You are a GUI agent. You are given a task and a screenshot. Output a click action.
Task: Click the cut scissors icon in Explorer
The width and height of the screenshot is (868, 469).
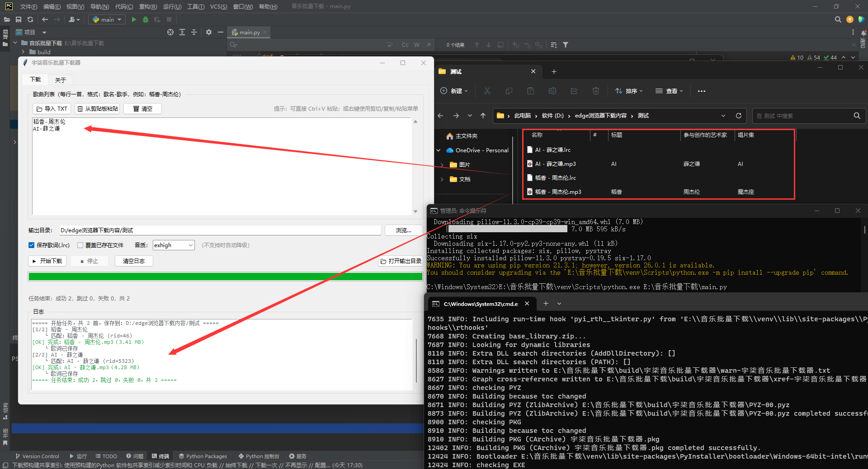(x=487, y=91)
